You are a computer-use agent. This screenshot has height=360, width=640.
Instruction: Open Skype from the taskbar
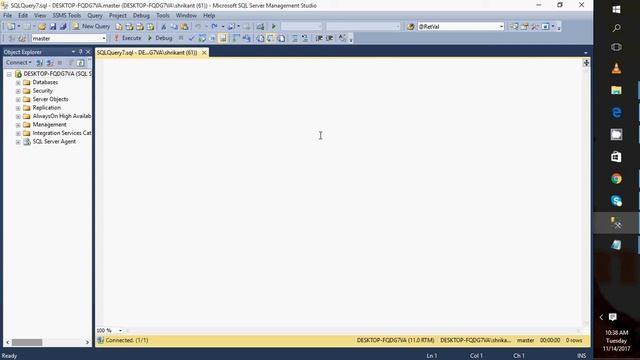(x=616, y=201)
